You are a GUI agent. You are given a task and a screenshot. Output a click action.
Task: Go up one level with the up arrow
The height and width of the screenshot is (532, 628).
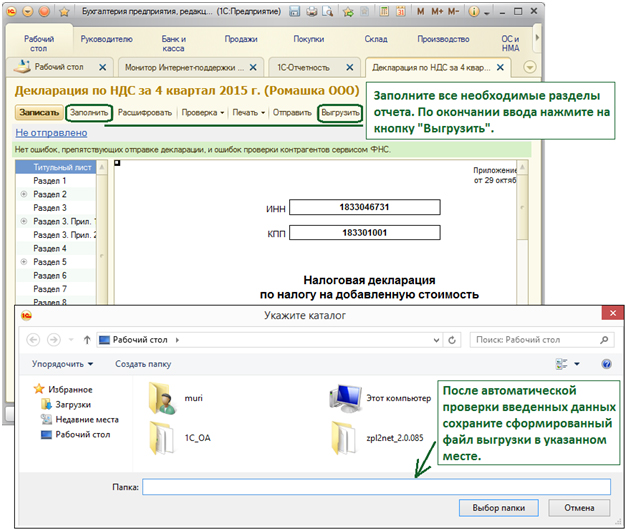coord(87,340)
